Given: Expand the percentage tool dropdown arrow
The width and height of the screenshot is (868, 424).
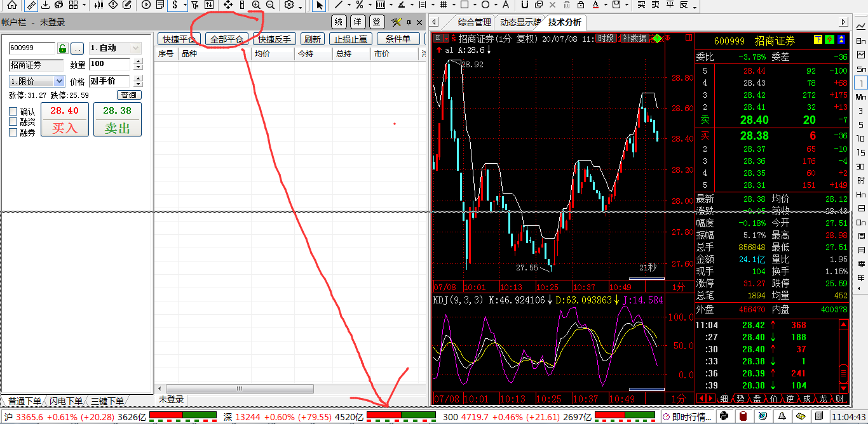Looking at the screenshot, I should click(x=369, y=5).
